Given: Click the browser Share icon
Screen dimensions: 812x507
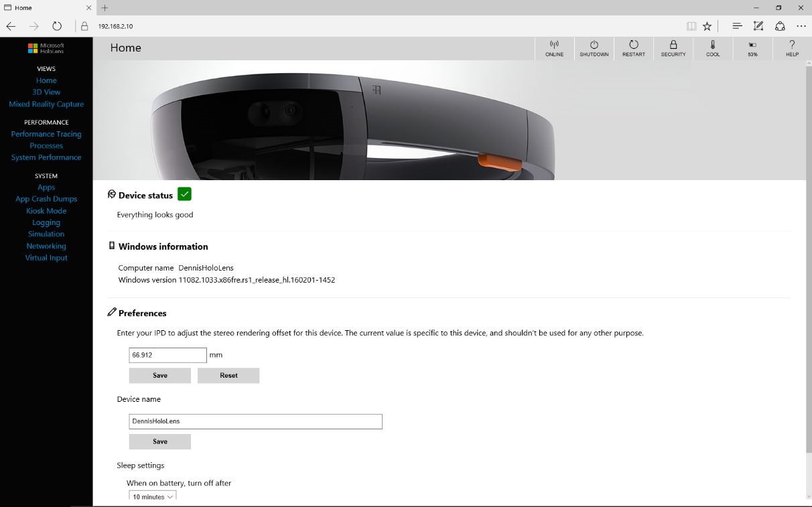Looking at the screenshot, I should 780,26.
